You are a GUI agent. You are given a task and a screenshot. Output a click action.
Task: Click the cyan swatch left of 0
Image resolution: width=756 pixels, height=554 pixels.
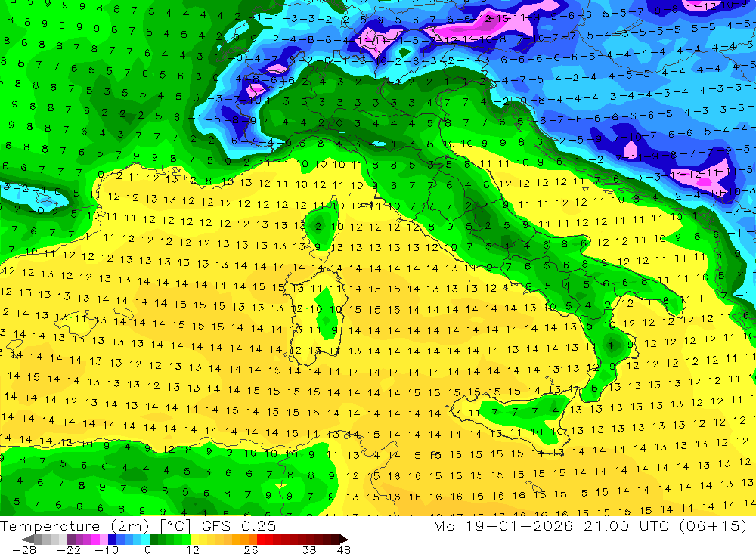(145, 539)
